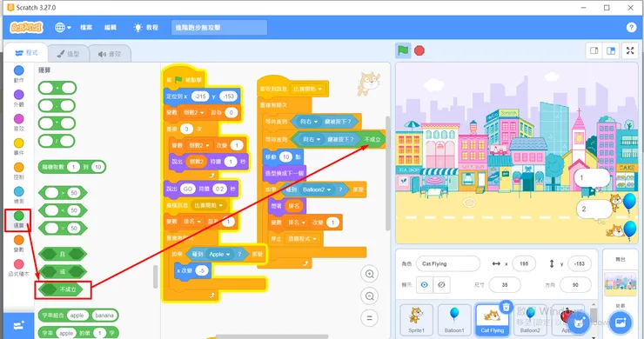Show the sprite with eye icon

pos(425,285)
